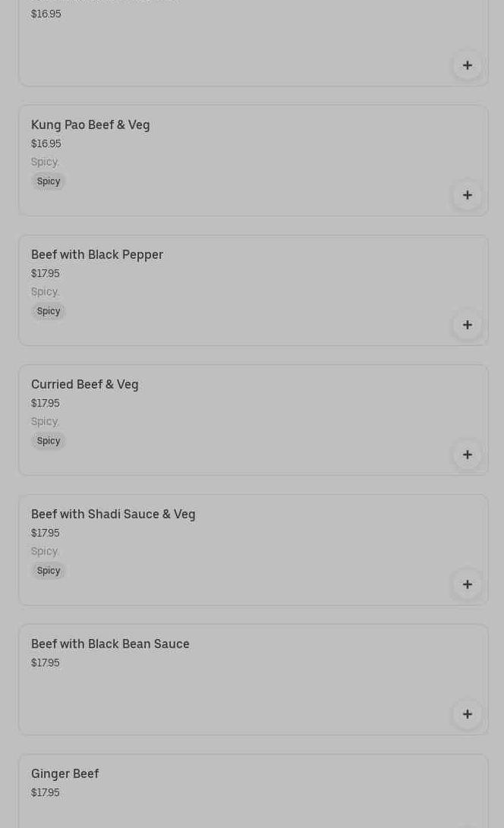The image size is (504, 828).
Task: Add Beef with Shadi Sauce & Veg
Action: (468, 584)
